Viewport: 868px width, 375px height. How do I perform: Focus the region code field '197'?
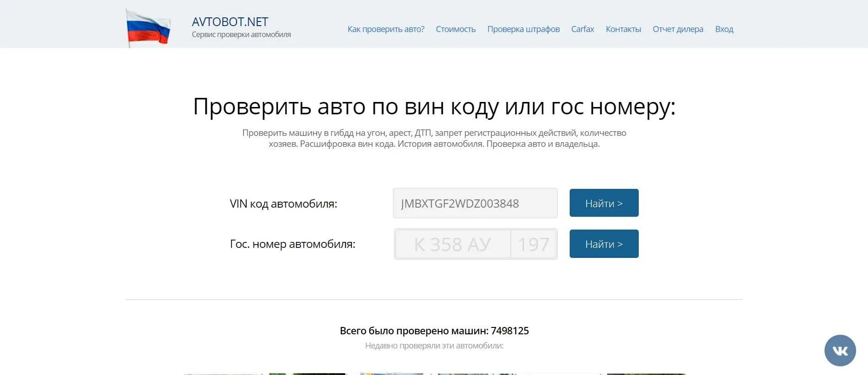click(534, 244)
